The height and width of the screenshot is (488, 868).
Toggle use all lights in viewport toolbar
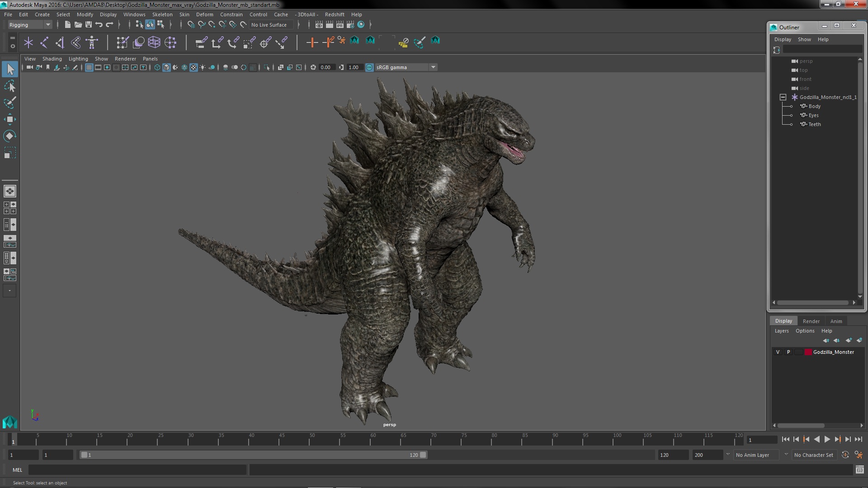203,67
